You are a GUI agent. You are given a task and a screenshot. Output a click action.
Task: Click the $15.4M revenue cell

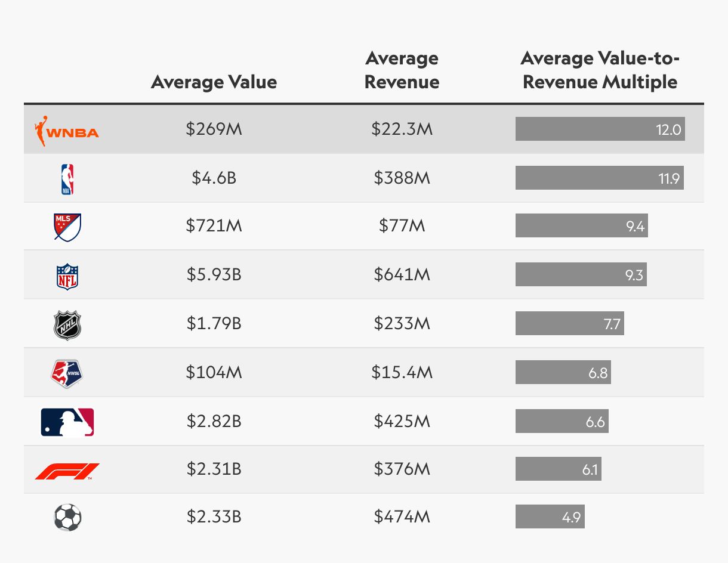coord(402,373)
